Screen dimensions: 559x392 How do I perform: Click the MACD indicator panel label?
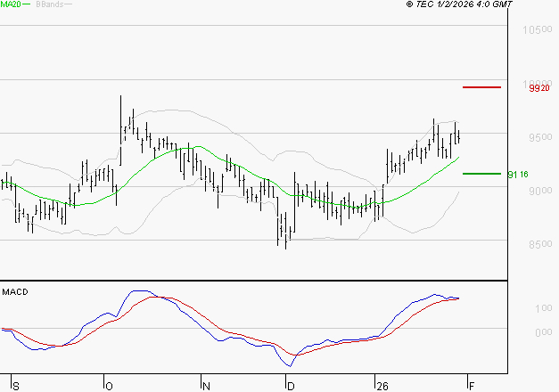(15, 291)
